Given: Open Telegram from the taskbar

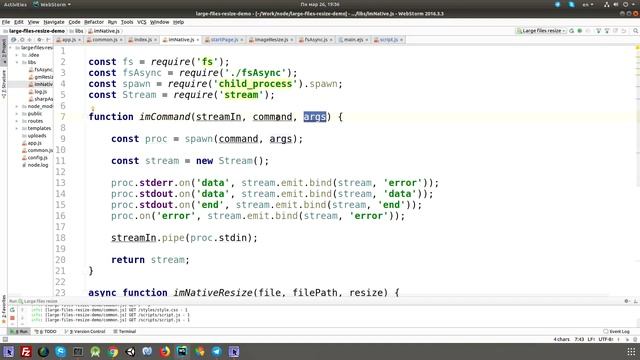Looking at the screenshot, I should point(217,351).
